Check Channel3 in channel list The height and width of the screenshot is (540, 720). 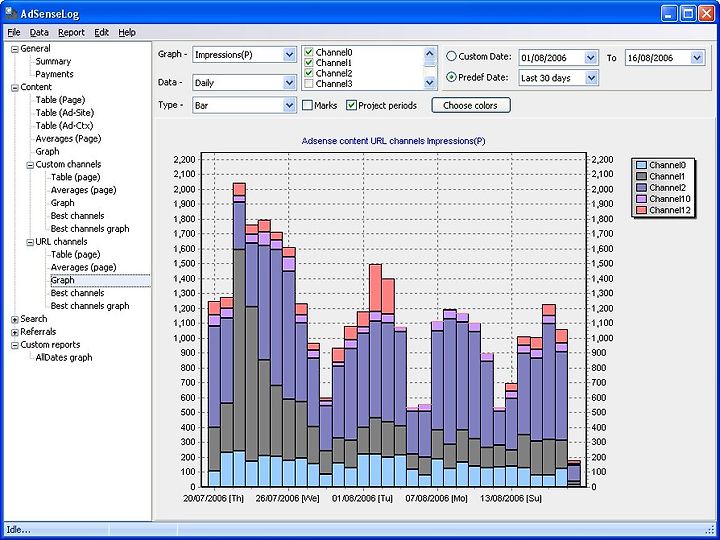pyautogui.click(x=309, y=84)
